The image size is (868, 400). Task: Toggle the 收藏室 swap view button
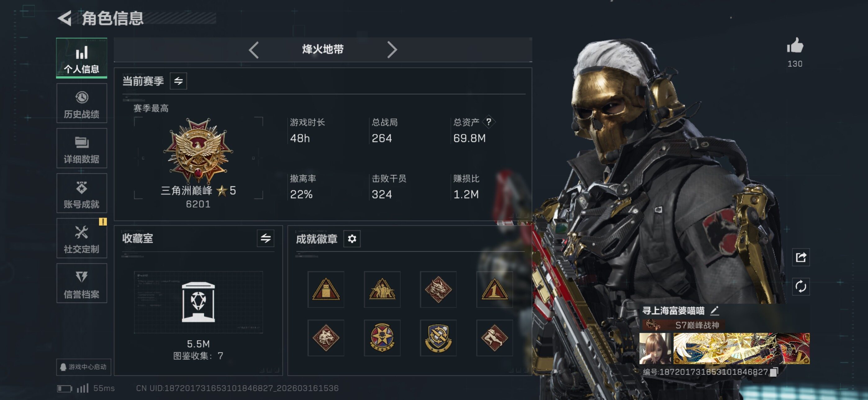point(265,238)
